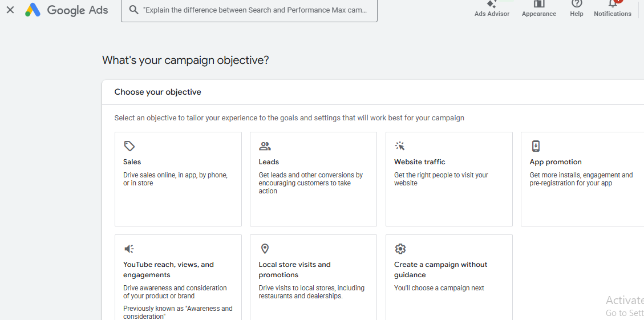Click "Previously known as" note text
The height and width of the screenshot is (320, 644).
tap(178, 312)
